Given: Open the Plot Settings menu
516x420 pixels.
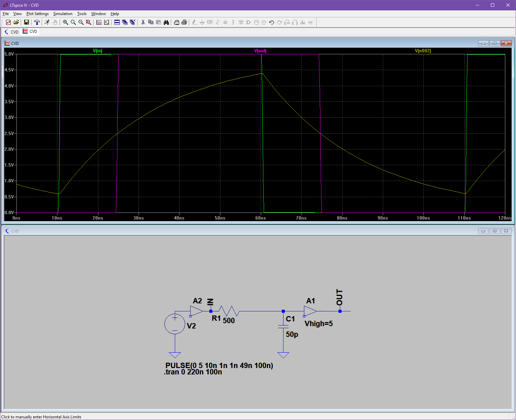Looking at the screenshot, I should point(37,14).
